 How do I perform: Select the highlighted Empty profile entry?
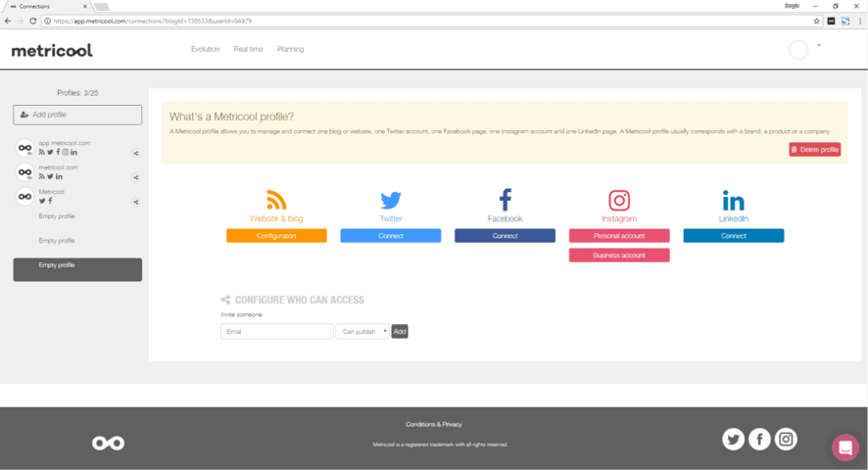pos(77,269)
